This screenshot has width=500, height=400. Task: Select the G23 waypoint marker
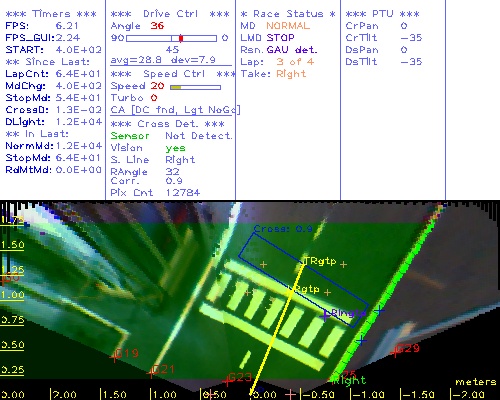[227, 380]
